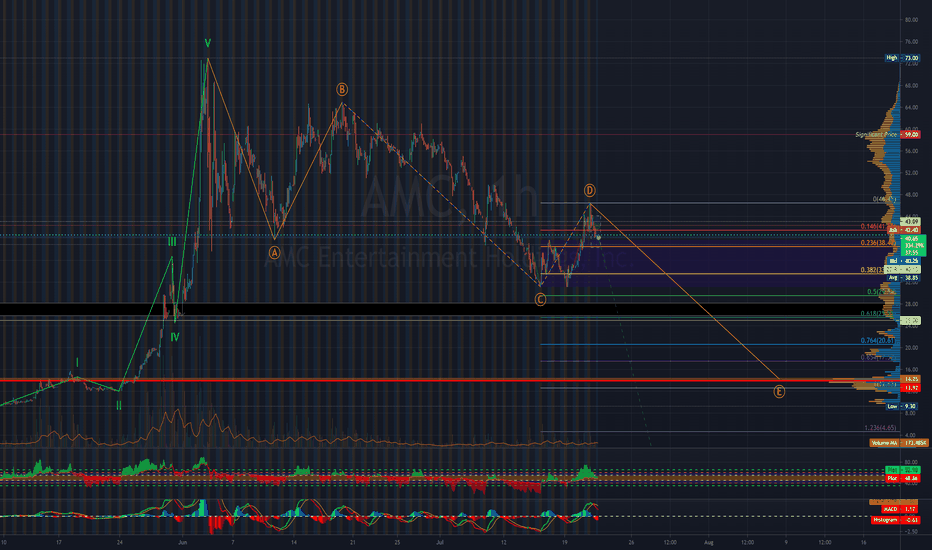This screenshot has height=550, width=932.
Task: Select the 1.236(4.65) Fibonacci extension label
Action: tap(880, 428)
